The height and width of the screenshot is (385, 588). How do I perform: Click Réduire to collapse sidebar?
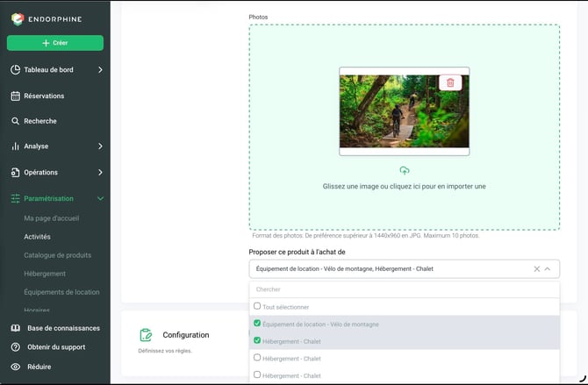(39, 367)
